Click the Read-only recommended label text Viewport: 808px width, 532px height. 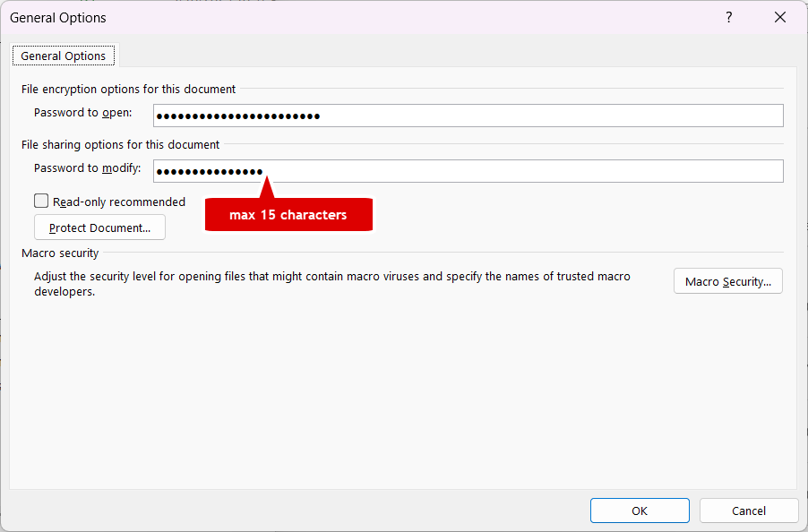click(x=119, y=202)
